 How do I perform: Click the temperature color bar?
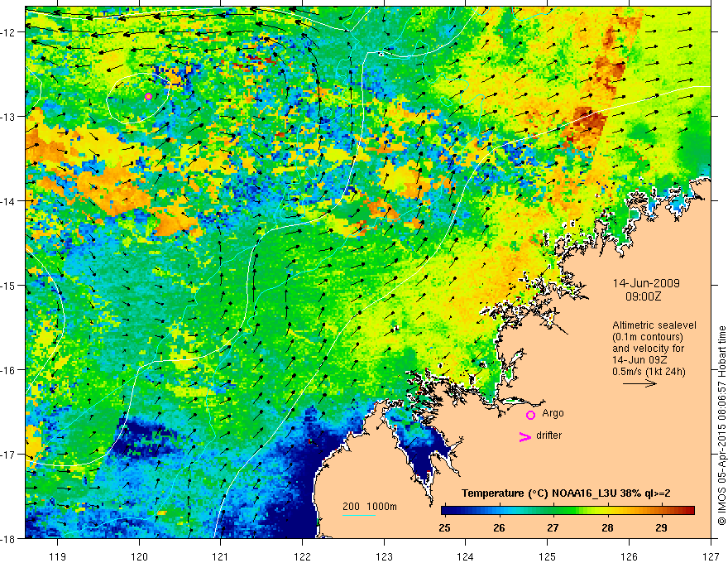click(x=568, y=511)
